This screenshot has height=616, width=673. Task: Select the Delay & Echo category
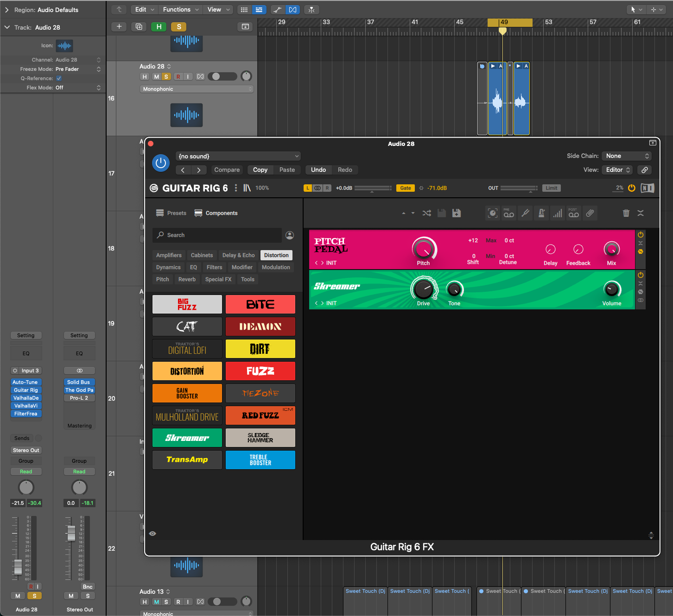pos(238,255)
